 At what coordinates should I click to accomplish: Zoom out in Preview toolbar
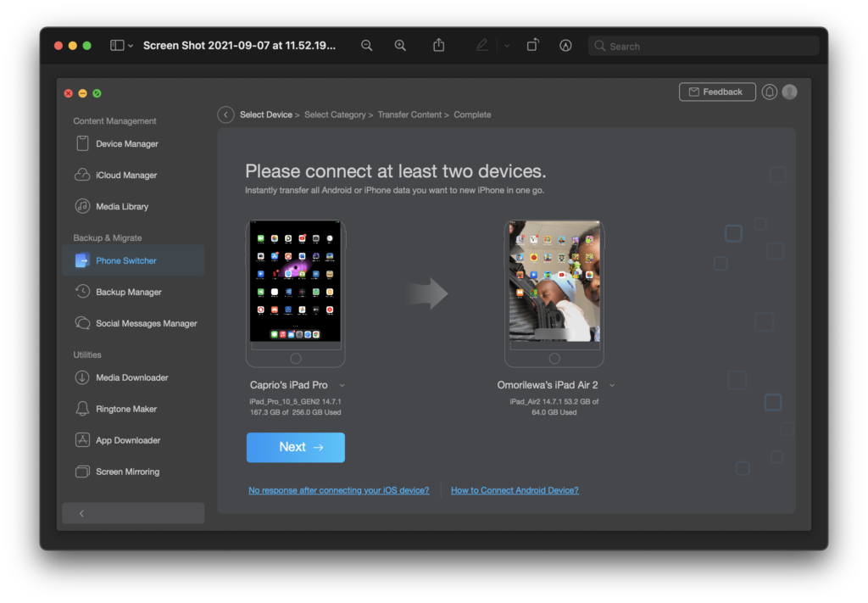[366, 46]
